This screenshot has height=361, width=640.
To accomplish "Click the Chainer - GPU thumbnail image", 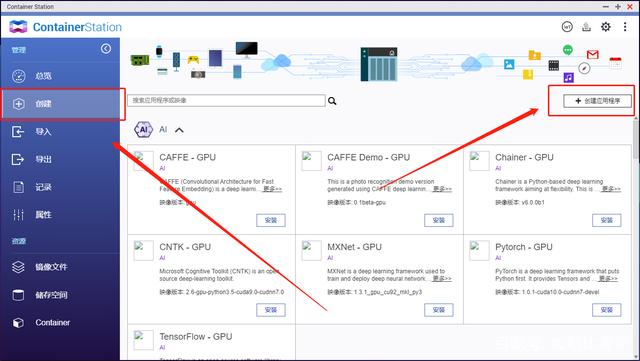I will tap(479, 161).
